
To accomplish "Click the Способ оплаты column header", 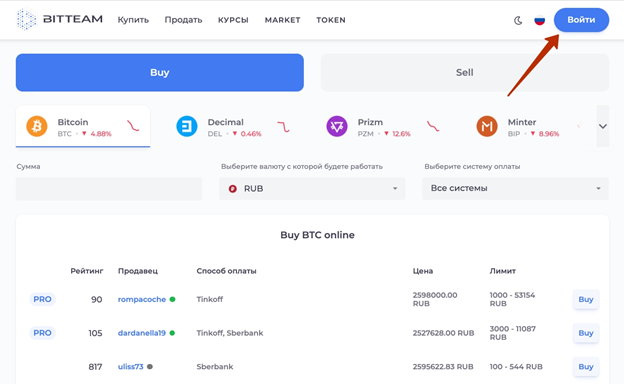I will pyautogui.click(x=226, y=271).
